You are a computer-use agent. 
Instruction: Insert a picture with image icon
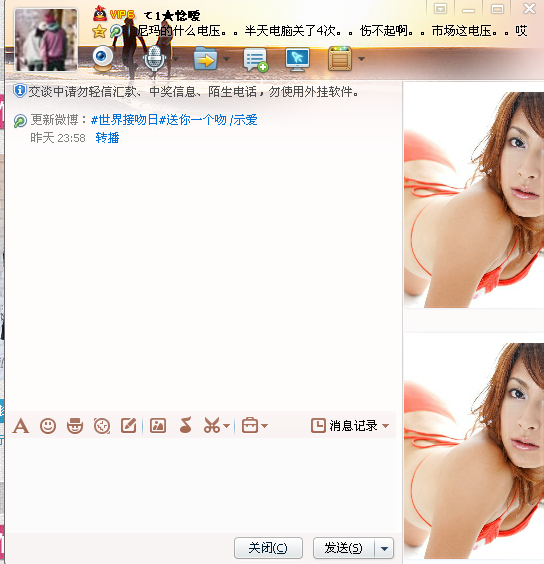[158, 426]
